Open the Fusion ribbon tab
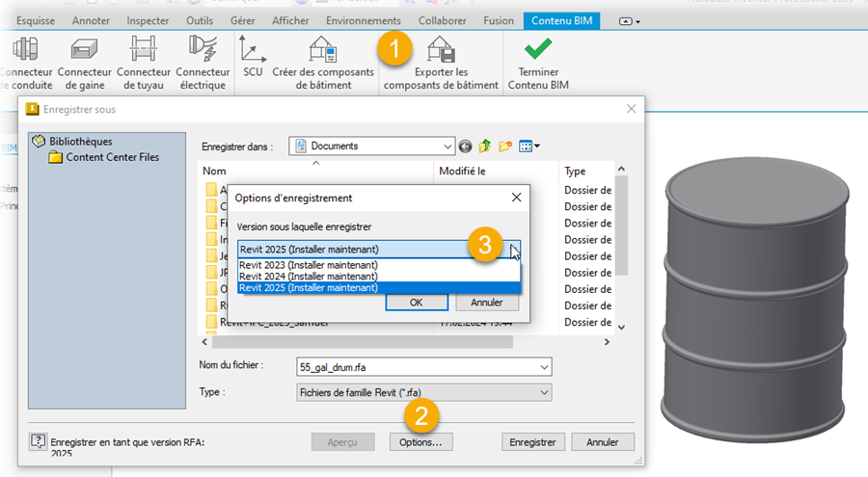Screen dimensions: 868x477 499,21
